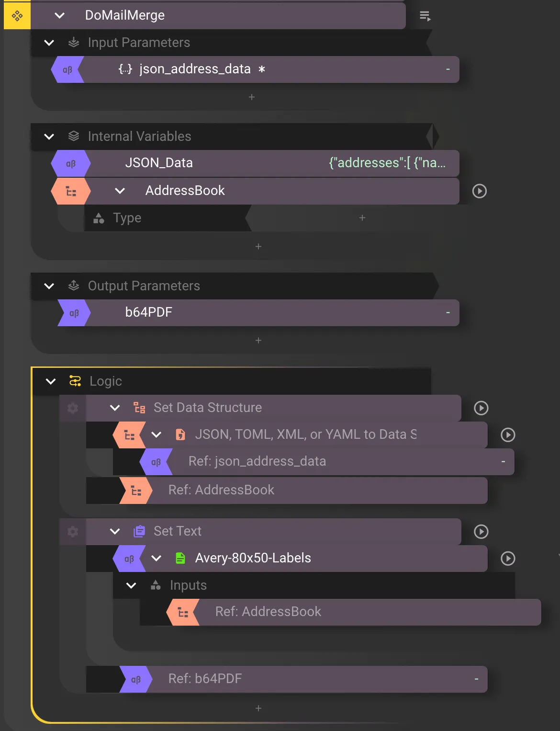The image size is (560, 731).
Task: Run the JSON, TOML, XML, or YAML conversion
Action: pyautogui.click(x=508, y=434)
